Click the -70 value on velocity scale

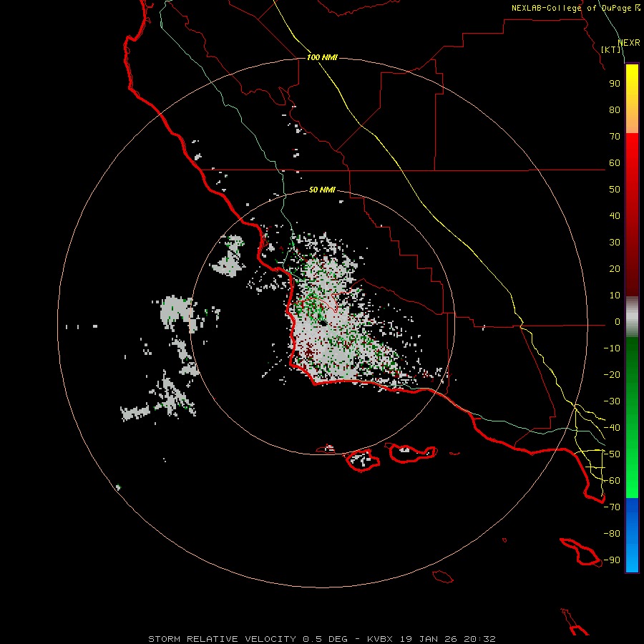point(612,507)
